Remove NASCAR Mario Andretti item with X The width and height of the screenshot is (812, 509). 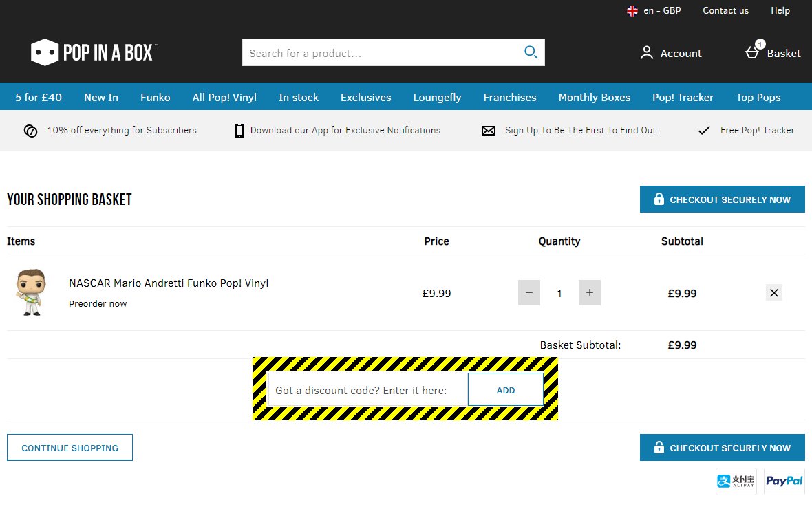coord(773,293)
